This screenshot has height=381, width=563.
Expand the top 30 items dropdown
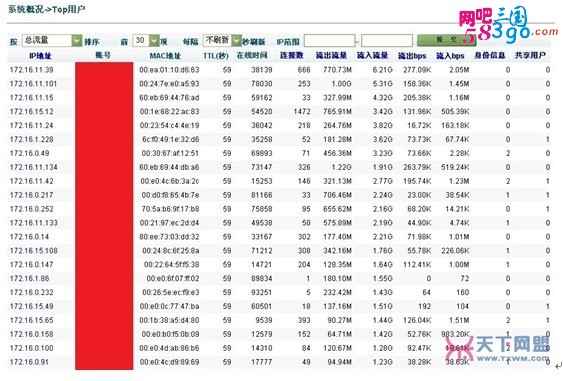coord(146,41)
